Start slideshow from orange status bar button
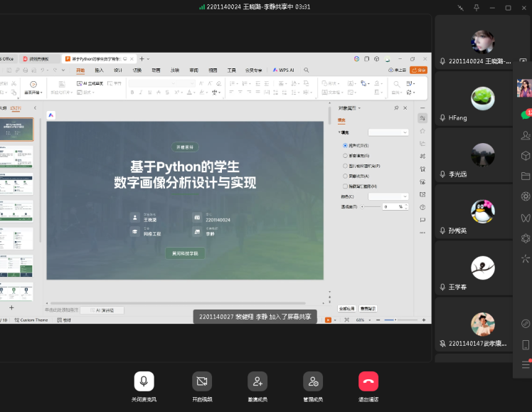The width and height of the screenshot is (532, 412). click(x=329, y=320)
